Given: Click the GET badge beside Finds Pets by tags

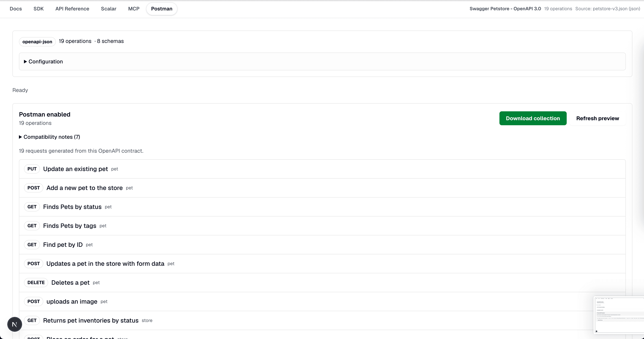Looking at the screenshot, I should point(32,226).
